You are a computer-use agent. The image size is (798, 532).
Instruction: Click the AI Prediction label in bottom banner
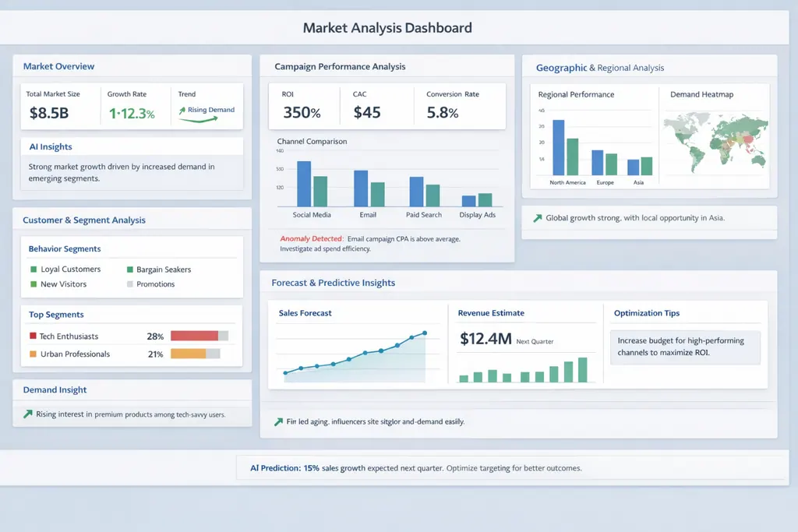[274, 468]
